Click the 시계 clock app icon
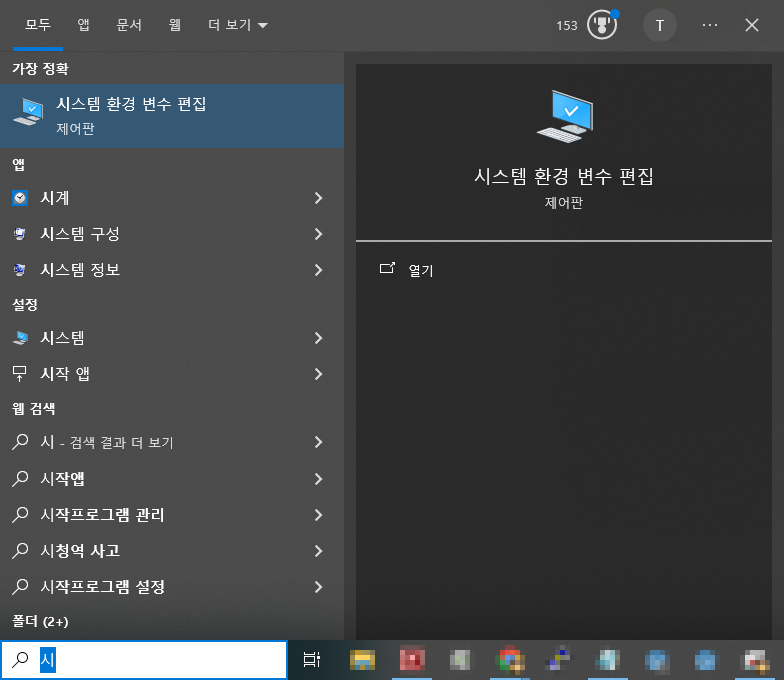The width and height of the screenshot is (784, 680). click(x=20, y=198)
